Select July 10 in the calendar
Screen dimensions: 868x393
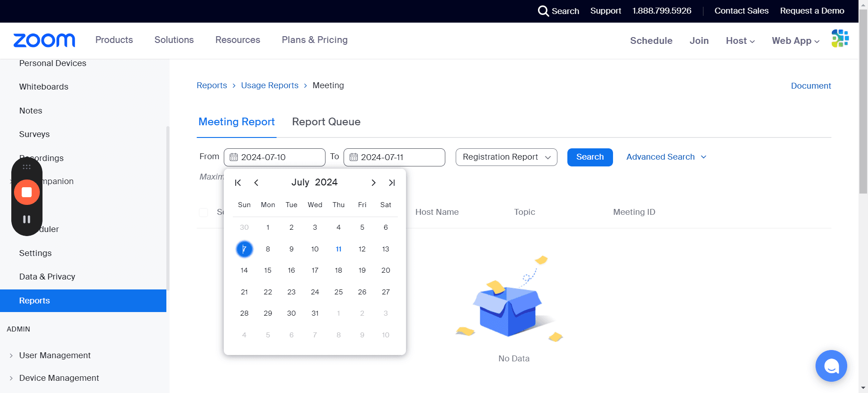tap(315, 249)
